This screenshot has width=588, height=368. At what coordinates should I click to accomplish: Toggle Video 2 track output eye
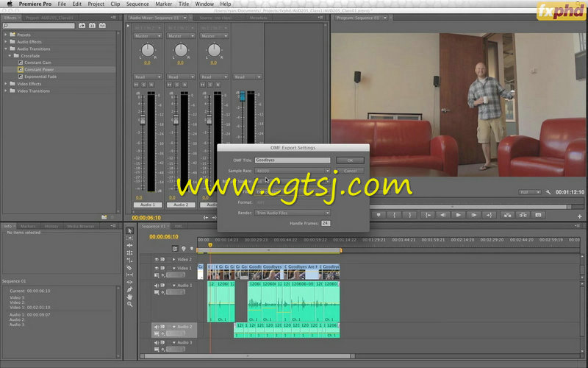coord(157,260)
